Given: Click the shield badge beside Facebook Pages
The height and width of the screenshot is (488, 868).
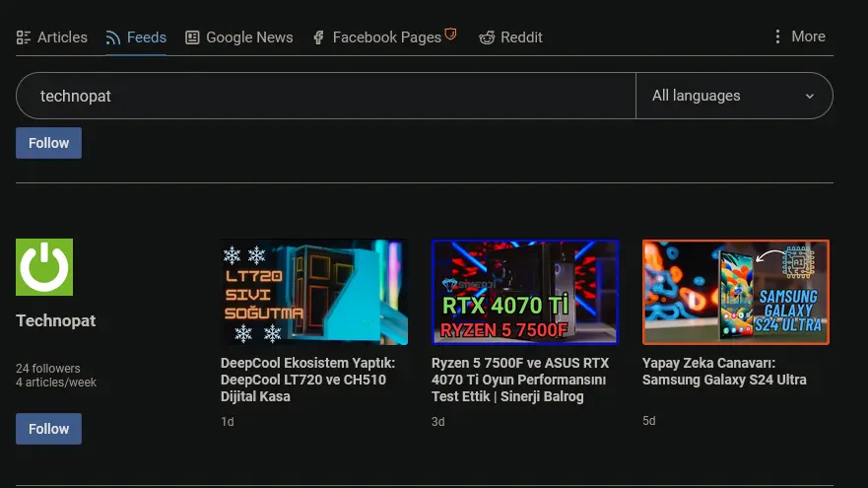Looking at the screenshot, I should (450, 34).
